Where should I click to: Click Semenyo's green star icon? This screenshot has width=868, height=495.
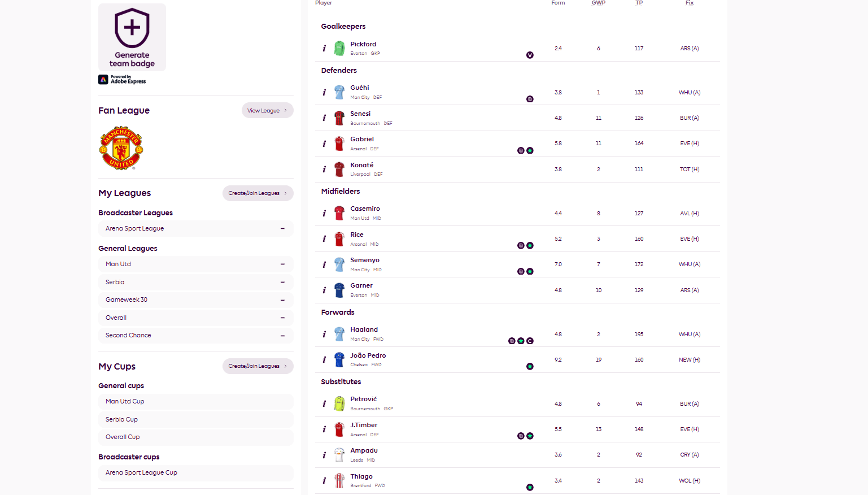(530, 271)
